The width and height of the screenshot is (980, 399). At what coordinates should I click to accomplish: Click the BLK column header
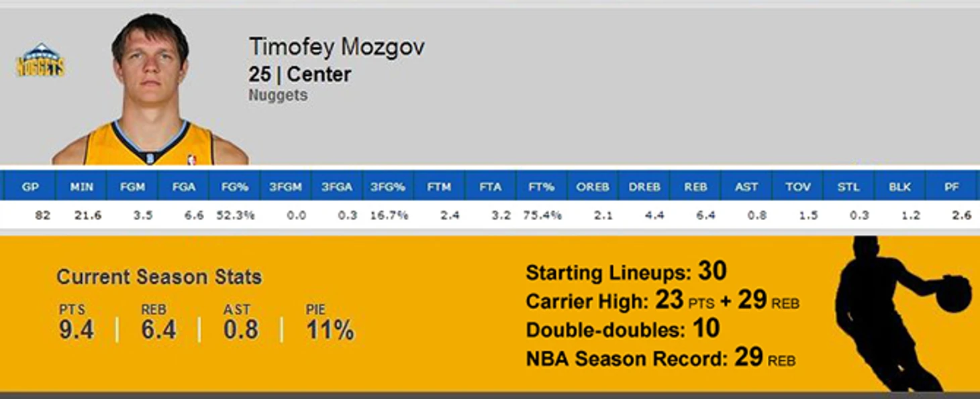[899, 187]
